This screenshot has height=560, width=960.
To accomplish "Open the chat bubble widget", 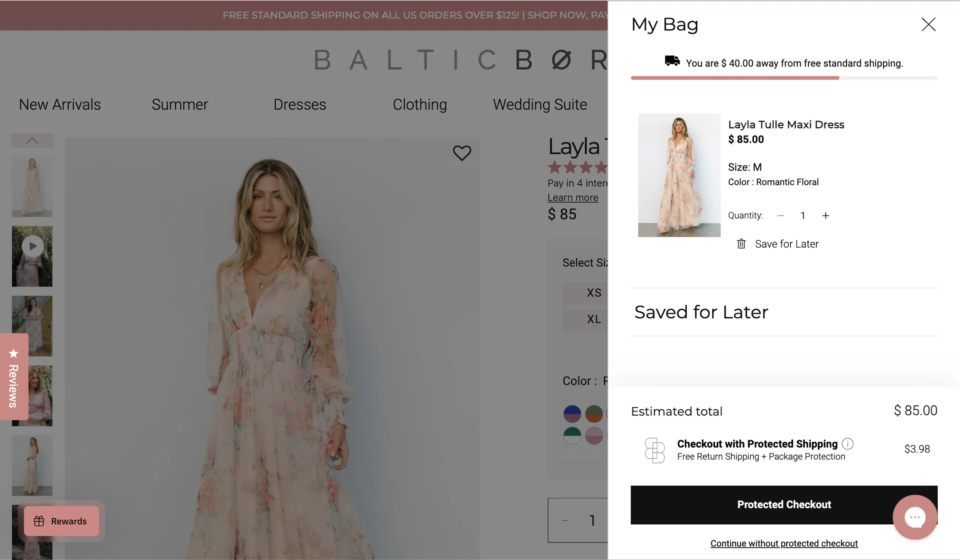I will tap(915, 517).
